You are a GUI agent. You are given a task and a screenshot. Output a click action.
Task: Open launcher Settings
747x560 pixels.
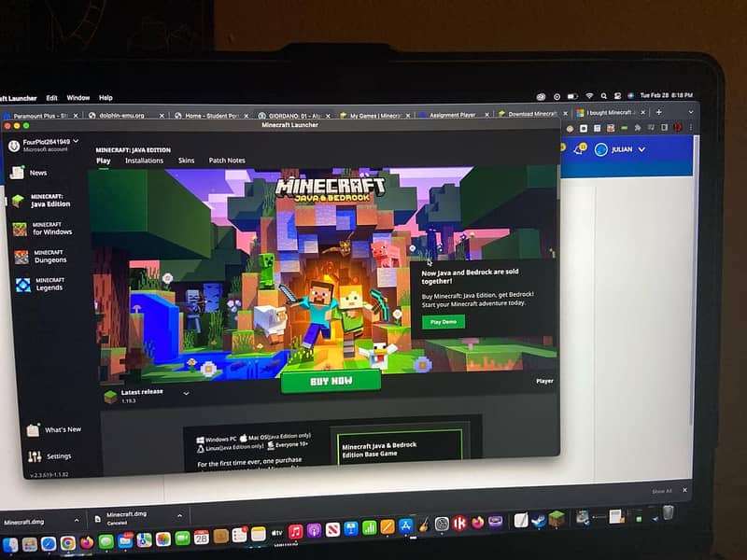tap(49, 456)
